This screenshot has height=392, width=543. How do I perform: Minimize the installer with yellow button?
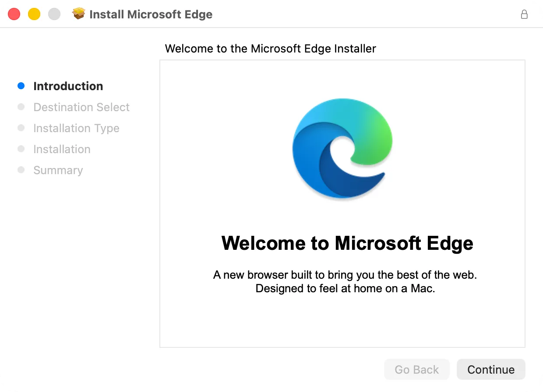point(34,14)
